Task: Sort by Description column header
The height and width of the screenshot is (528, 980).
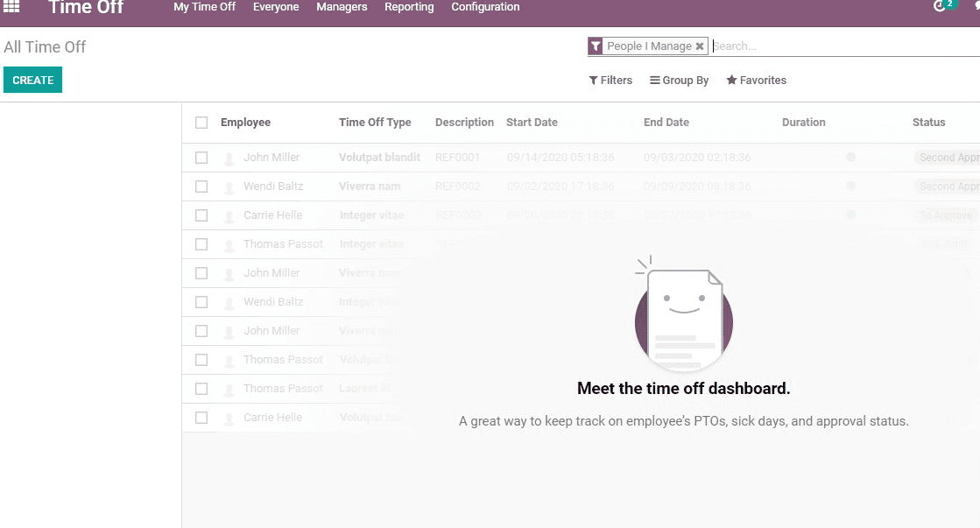Action: click(464, 123)
